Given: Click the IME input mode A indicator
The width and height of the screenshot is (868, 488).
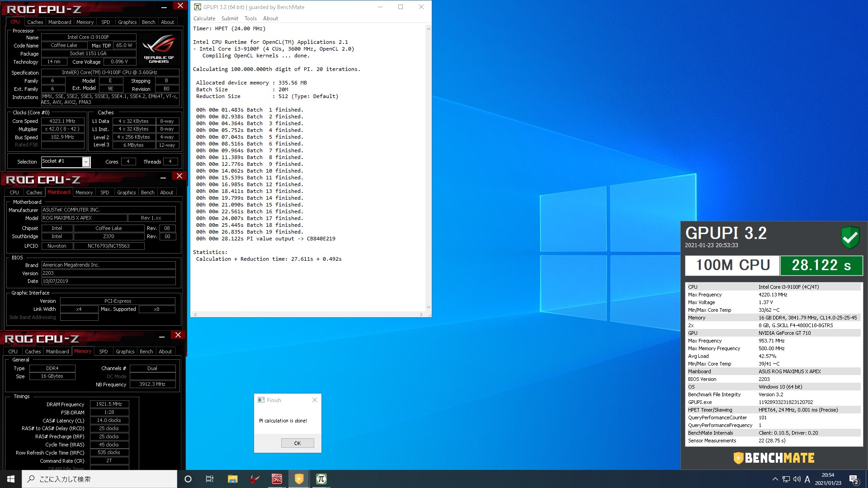Looking at the screenshot, I should tap(807, 479).
